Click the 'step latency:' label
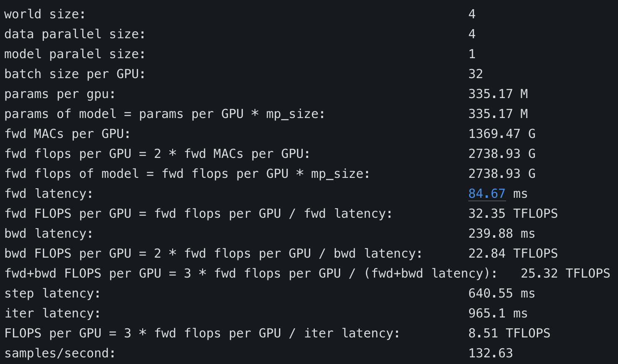The height and width of the screenshot is (364, 618). point(52,293)
